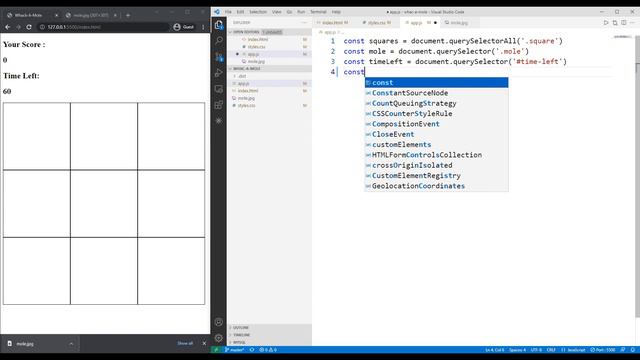The height and width of the screenshot is (360, 640).
Task: Click the Guest profile button in Chrome
Action: [x=183, y=27]
